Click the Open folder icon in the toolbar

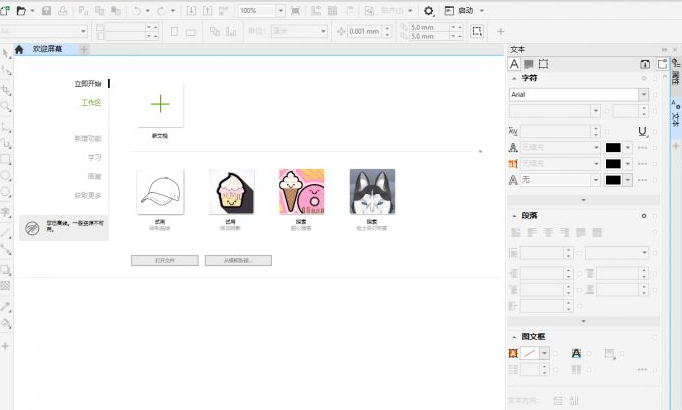click(21, 10)
